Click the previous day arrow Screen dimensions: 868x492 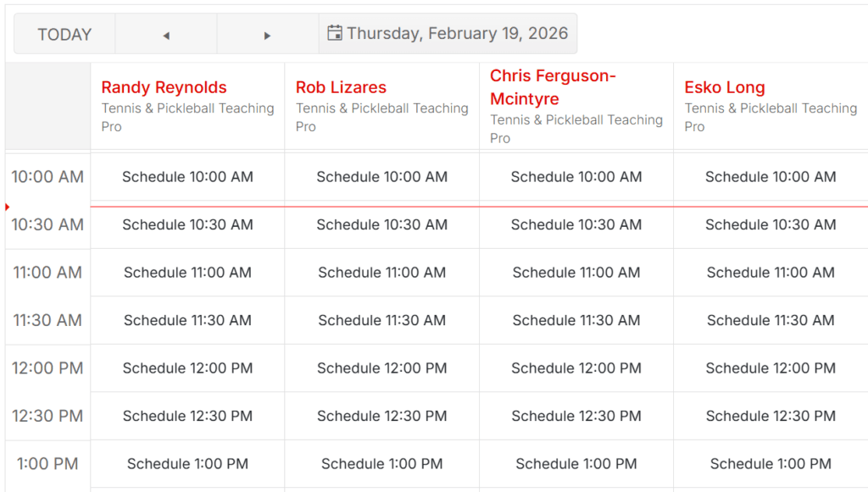[166, 32]
